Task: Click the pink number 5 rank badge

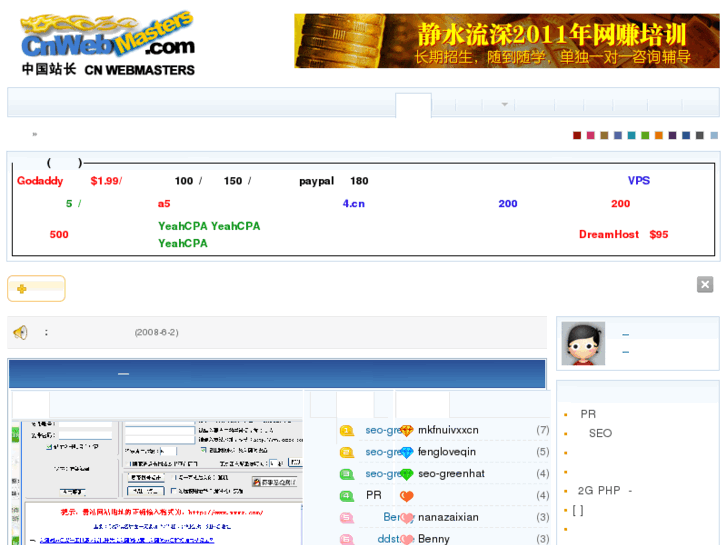Action: tap(346, 518)
